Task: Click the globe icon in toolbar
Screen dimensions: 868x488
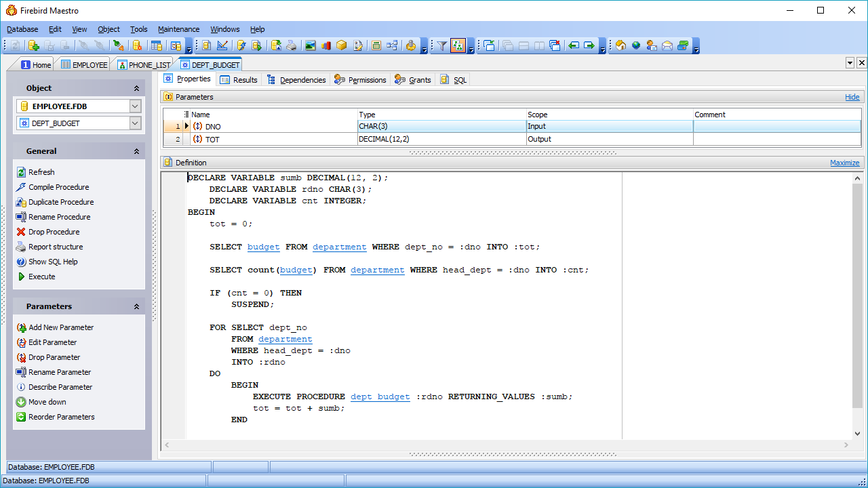Action: click(636, 45)
